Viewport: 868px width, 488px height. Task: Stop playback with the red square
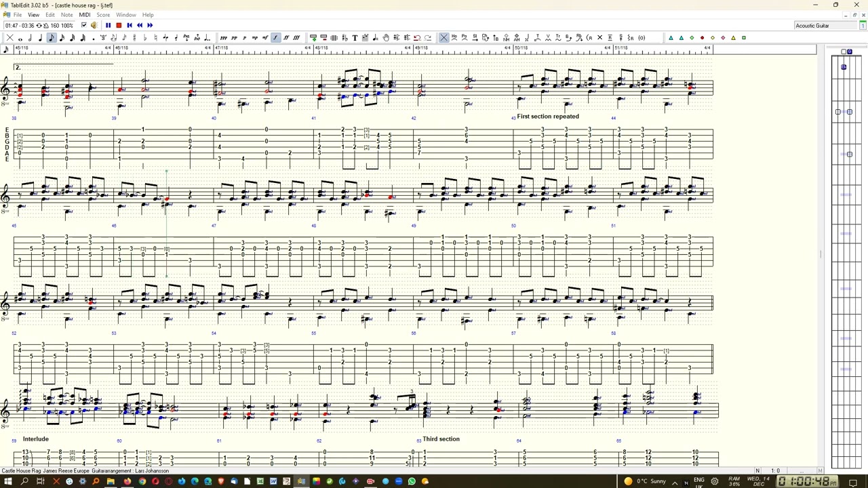(x=119, y=26)
